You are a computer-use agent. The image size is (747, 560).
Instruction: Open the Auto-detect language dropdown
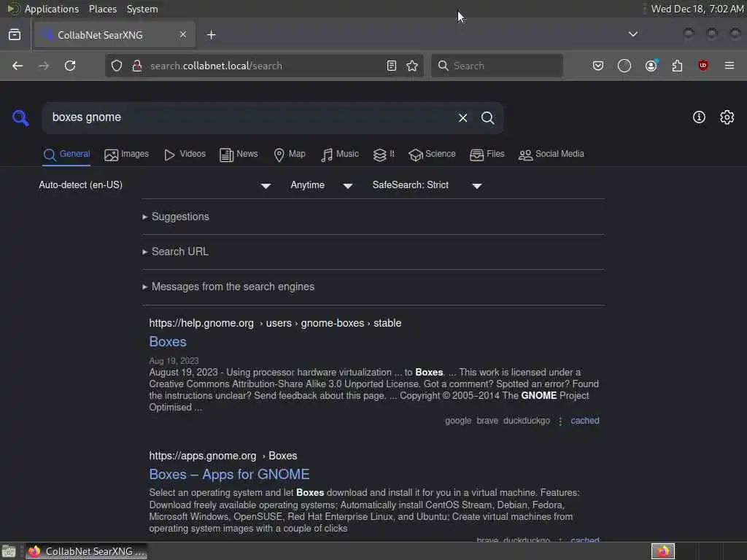click(155, 185)
